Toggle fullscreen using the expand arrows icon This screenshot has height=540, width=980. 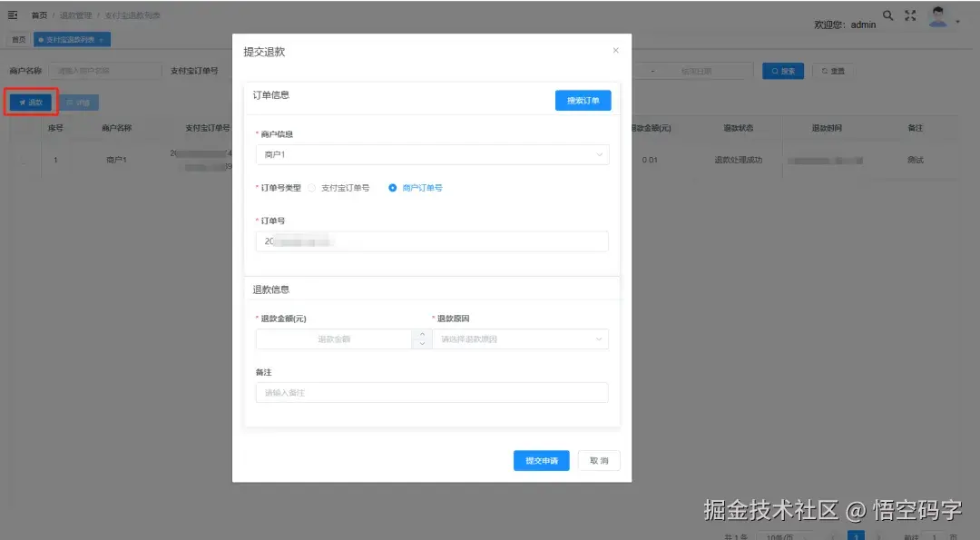tap(910, 15)
